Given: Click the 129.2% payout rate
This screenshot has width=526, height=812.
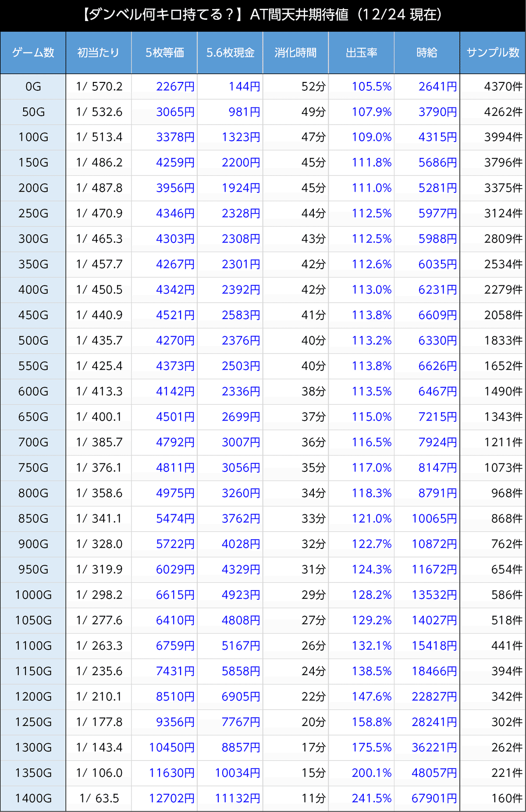Looking at the screenshot, I should (x=372, y=621).
